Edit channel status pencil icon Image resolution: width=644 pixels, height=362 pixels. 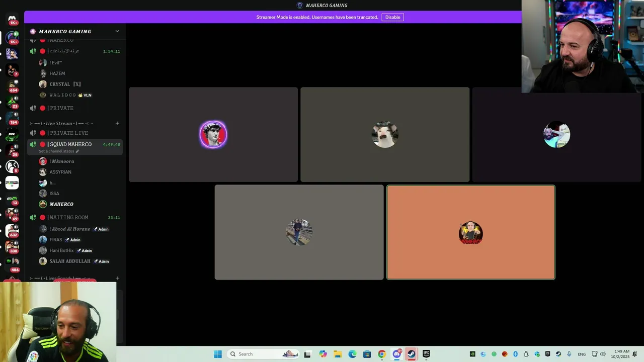(x=77, y=151)
